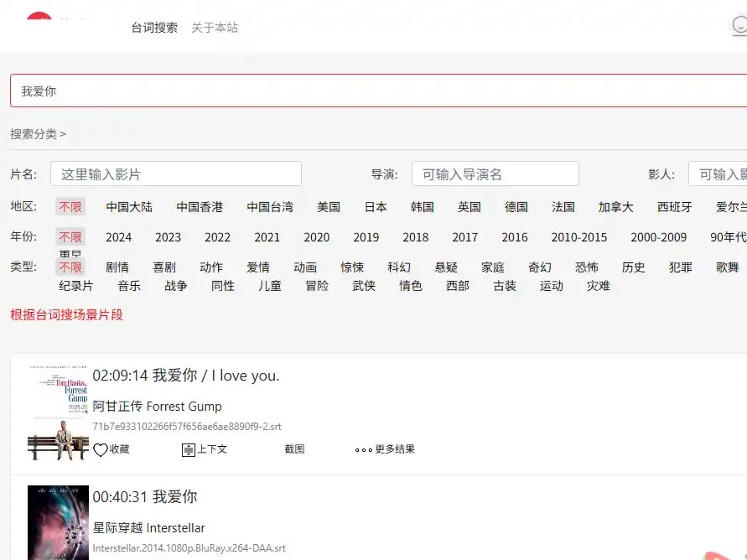Choose the 惊悚 genre filter

point(352,267)
